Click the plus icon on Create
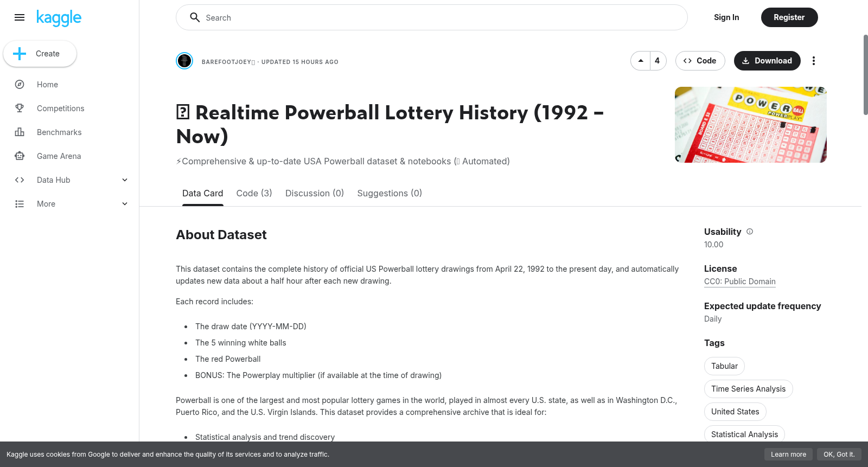This screenshot has width=868, height=467. pos(20,54)
